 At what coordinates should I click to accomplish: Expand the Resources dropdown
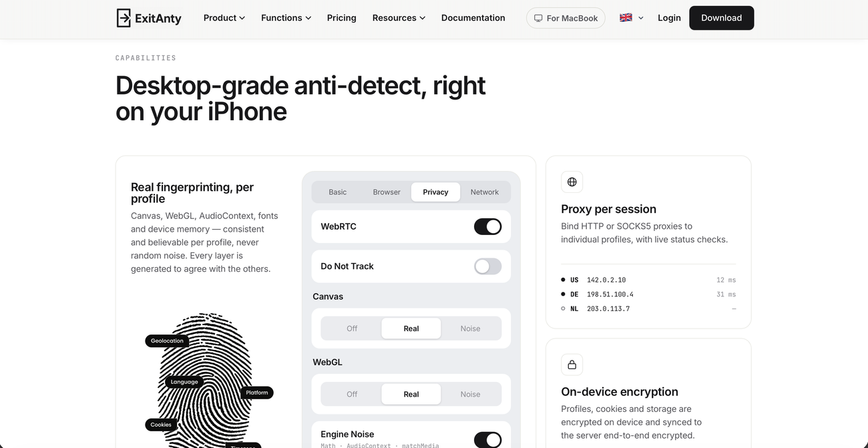coord(399,18)
